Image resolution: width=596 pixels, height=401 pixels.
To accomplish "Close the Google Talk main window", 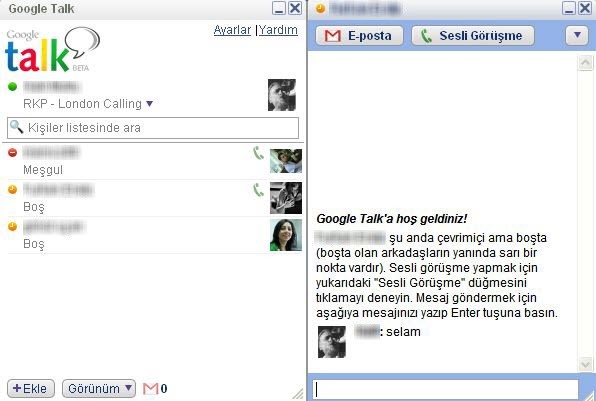I will point(295,8).
